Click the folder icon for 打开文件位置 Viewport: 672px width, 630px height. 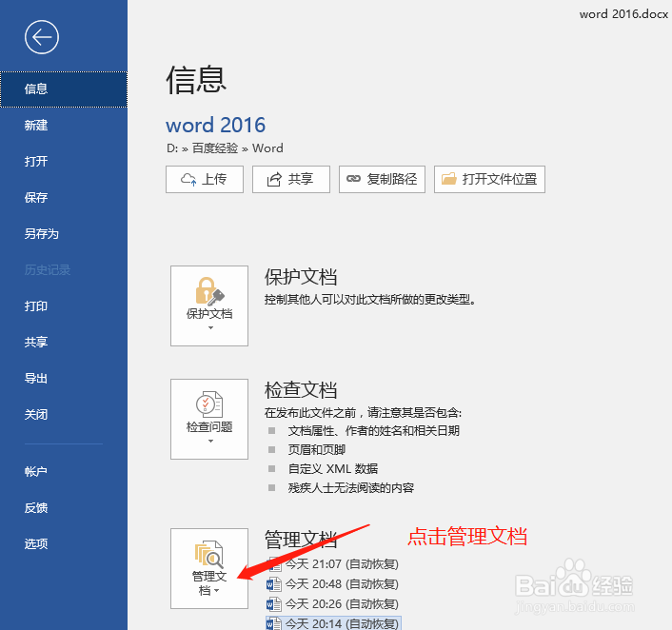point(449,179)
